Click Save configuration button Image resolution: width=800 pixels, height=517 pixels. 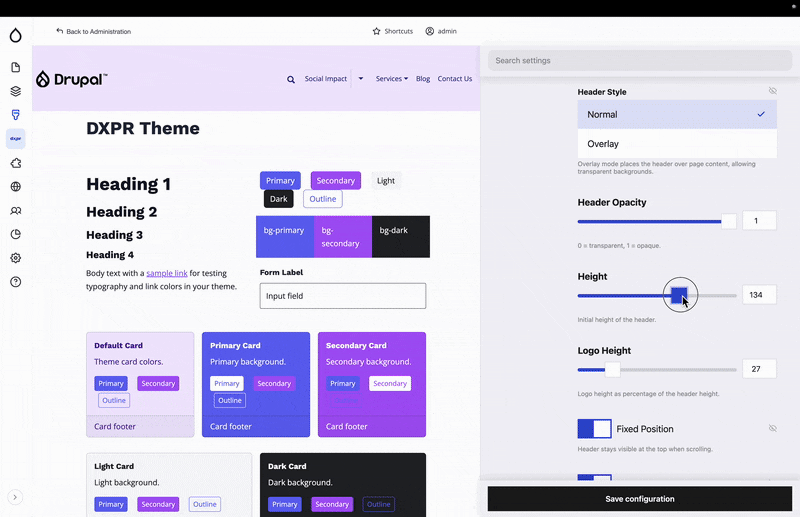click(640, 499)
